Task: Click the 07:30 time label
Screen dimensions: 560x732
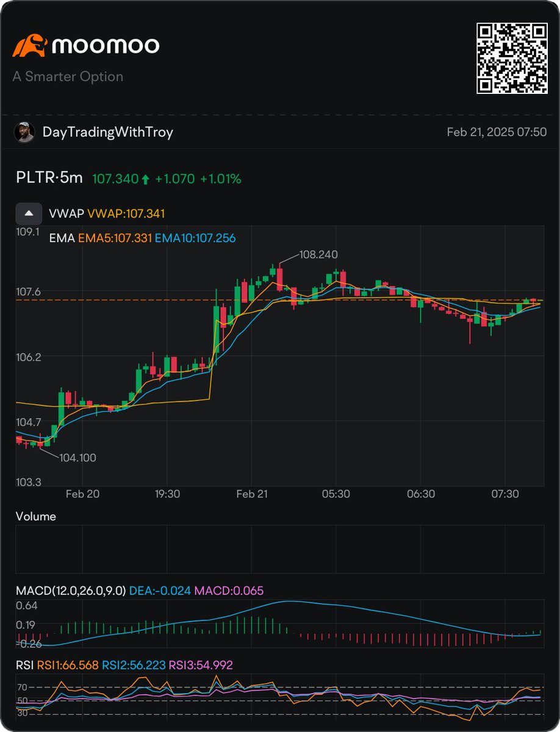Action: pos(504,494)
